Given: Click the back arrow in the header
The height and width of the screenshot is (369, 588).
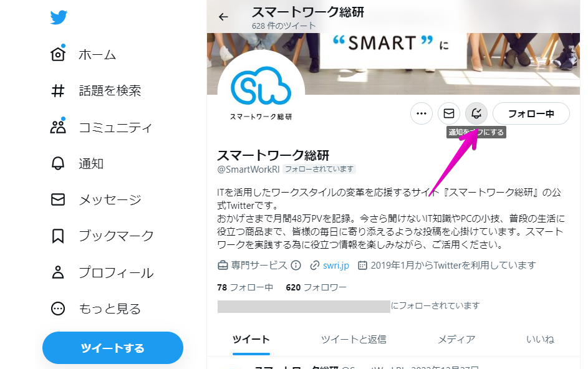Looking at the screenshot, I should 223,17.
